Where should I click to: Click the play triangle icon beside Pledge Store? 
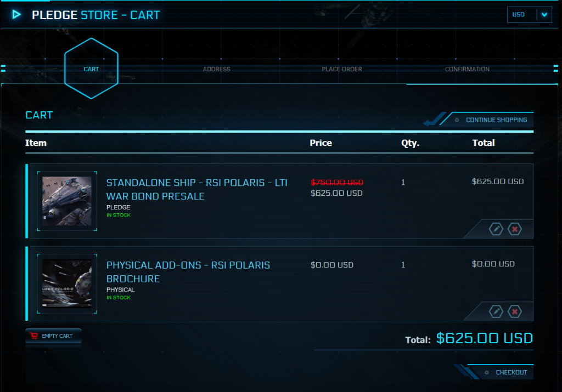point(16,14)
